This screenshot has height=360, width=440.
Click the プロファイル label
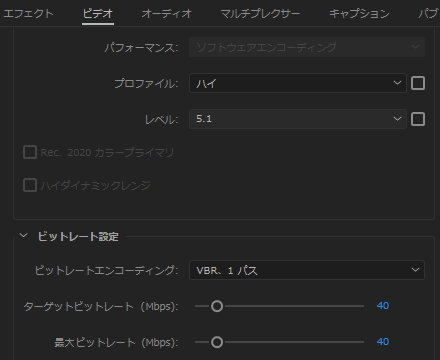tap(146, 83)
